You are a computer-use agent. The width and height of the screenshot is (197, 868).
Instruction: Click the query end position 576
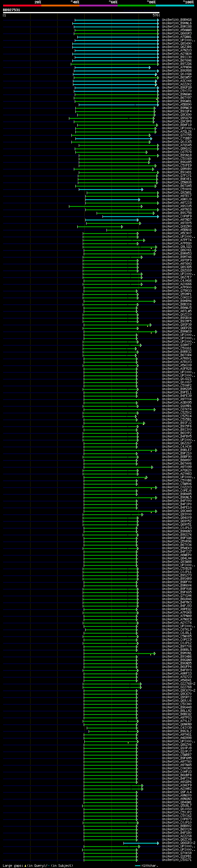coord(155,15)
